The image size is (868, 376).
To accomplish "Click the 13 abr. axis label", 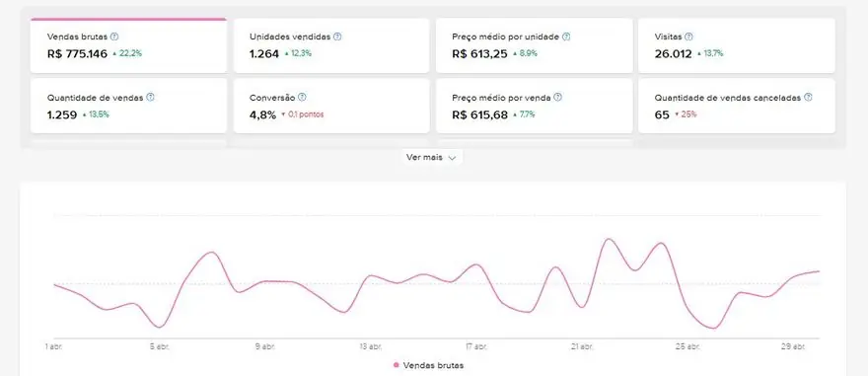I will (x=371, y=346).
